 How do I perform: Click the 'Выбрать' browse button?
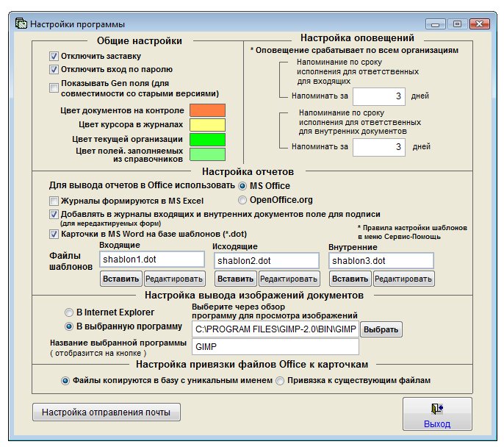pyautogui.click(x=381, y=329)
